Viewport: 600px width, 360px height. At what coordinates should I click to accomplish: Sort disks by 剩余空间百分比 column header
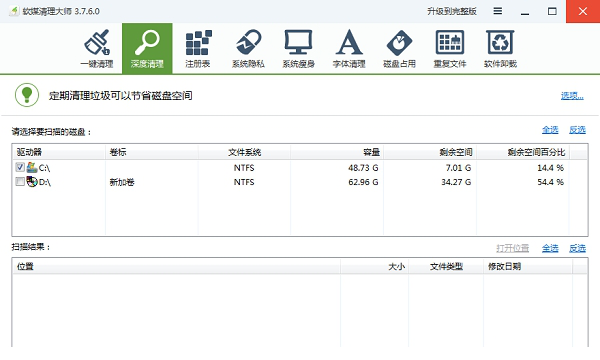click(x=523, y=152)
